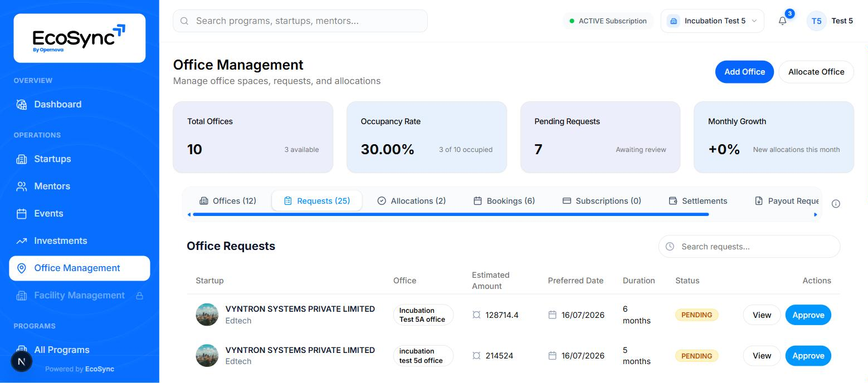
Task: Focus the Search requests input field
Action: [749, 246]
